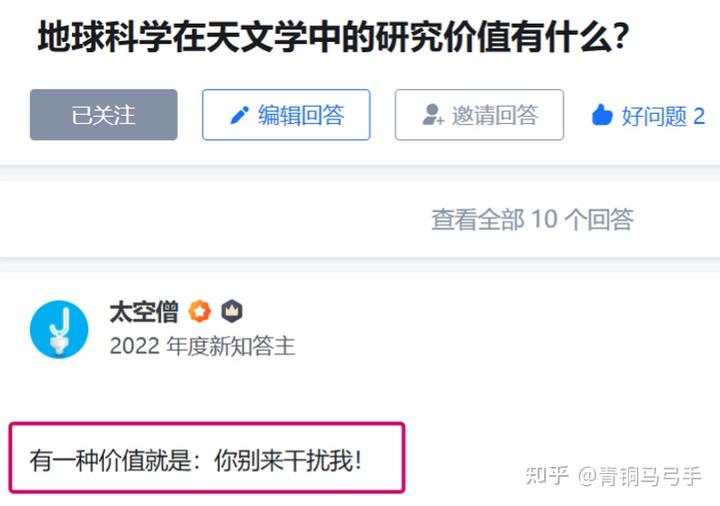Open the 太空僧 username profile link

[x=144, y=312]
